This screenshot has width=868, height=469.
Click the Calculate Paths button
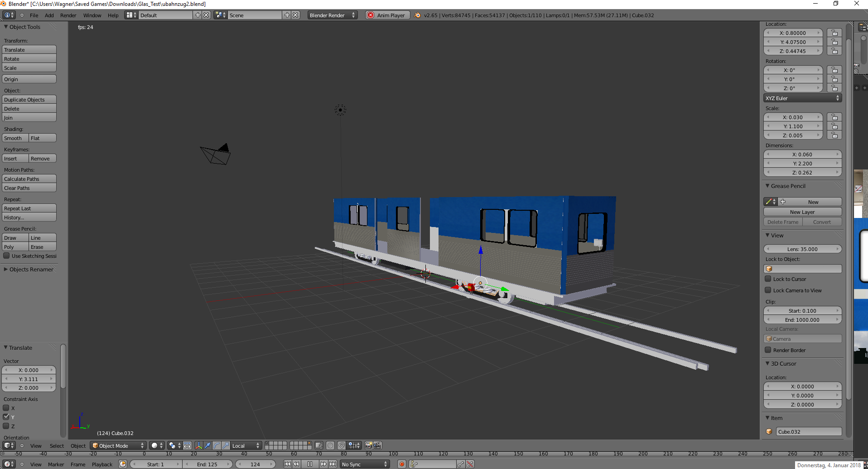point(29,179)
